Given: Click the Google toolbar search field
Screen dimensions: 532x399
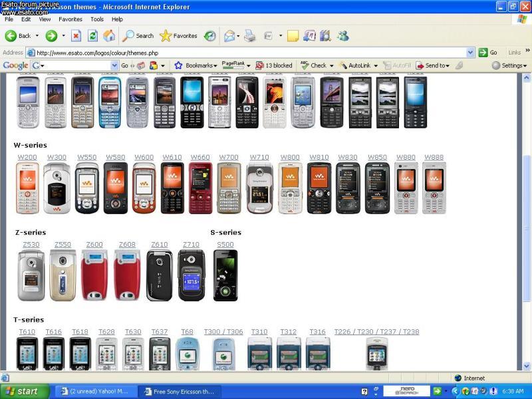Looking at the screenshot, I should pyautogui.click(x=74, y=65).
